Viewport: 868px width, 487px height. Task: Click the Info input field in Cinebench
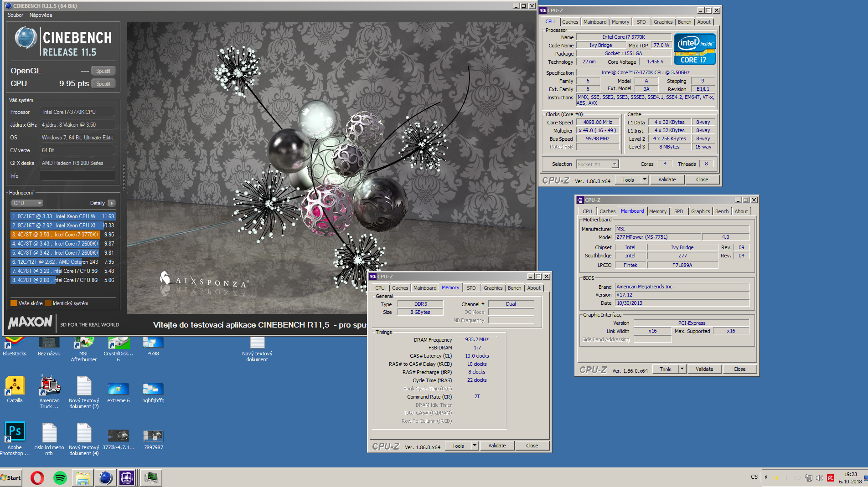tap(77, 176)
